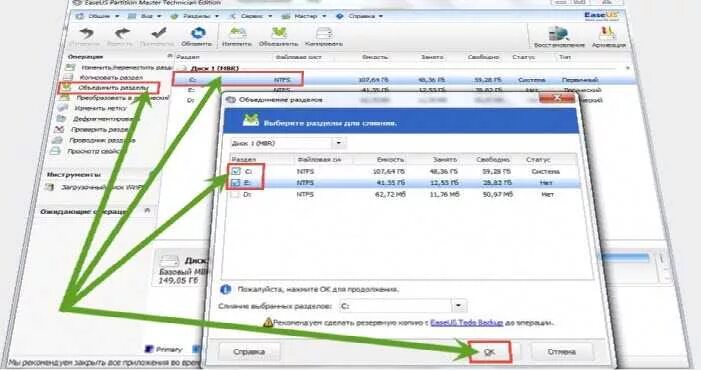Viewport: 701px width, 370px height.
Task: Open the Диск 1 (MBR) dropdown in dialog
Action: (x=339, y=143)
